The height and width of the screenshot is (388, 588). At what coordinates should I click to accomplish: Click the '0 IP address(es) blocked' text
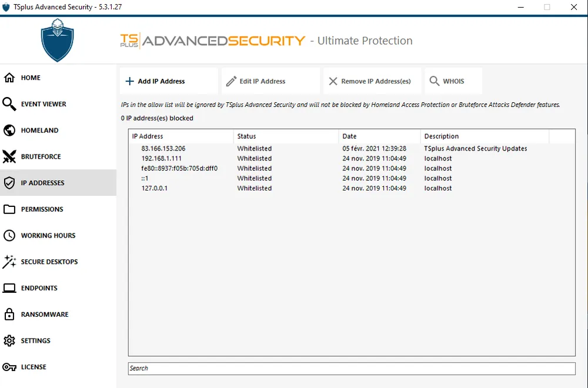coord(157,118)
